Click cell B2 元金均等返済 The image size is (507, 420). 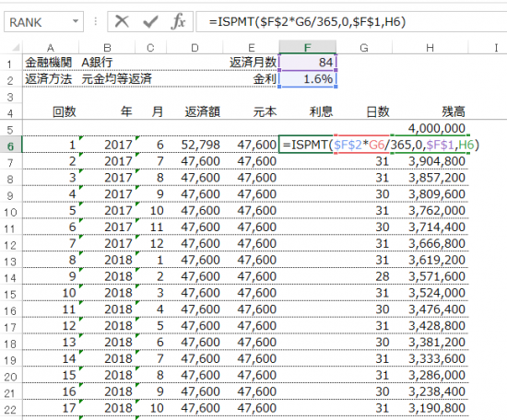117,79
